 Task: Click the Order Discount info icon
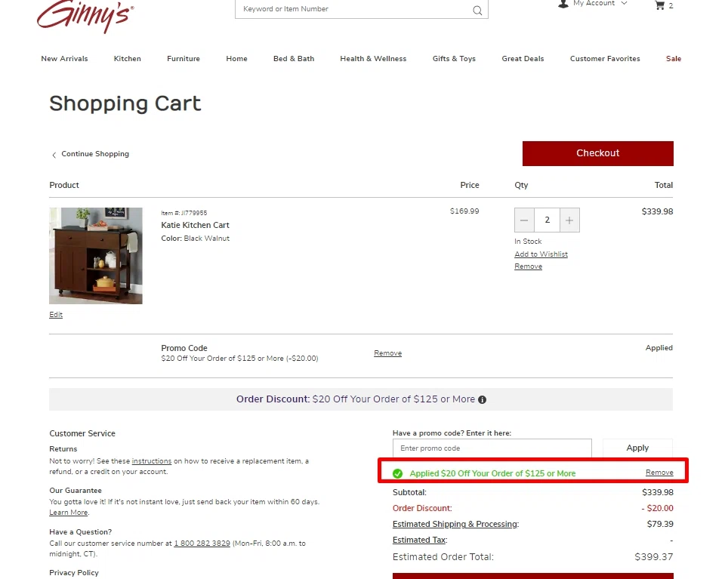pos(483,400)
